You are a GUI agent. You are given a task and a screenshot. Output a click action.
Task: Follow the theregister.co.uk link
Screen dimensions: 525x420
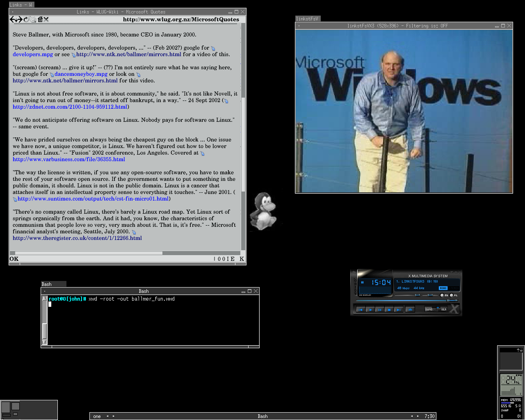click(77, 238)
